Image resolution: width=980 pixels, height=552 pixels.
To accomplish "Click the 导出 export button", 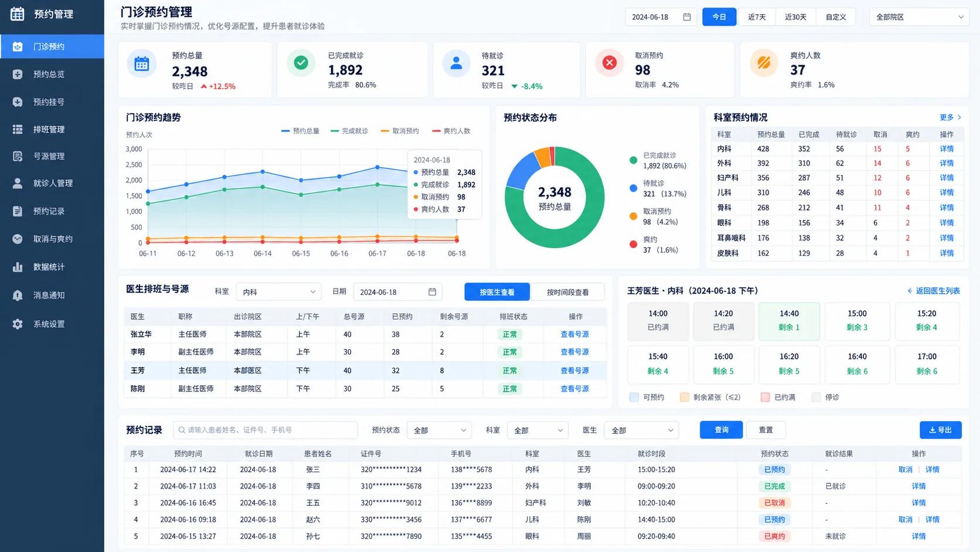I will [940, 430].
